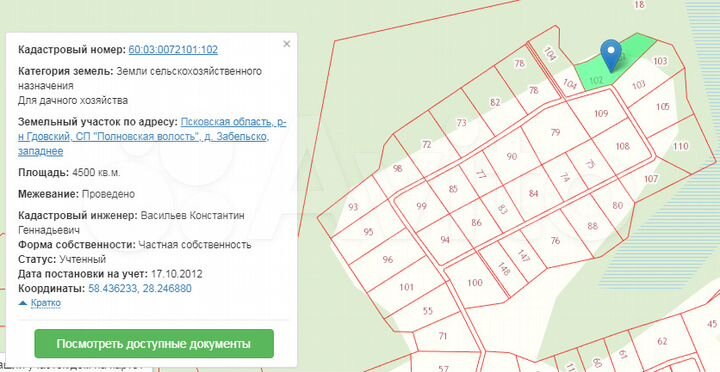Select parcel 98 on the map
Screen dimensions: 720x372
coord(398,168)
